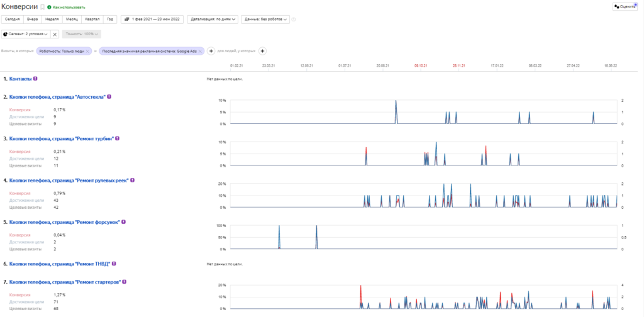The image size is (644, 317).
Task: Click the red timeline date 28.11.21
Action: pos(458,65)
